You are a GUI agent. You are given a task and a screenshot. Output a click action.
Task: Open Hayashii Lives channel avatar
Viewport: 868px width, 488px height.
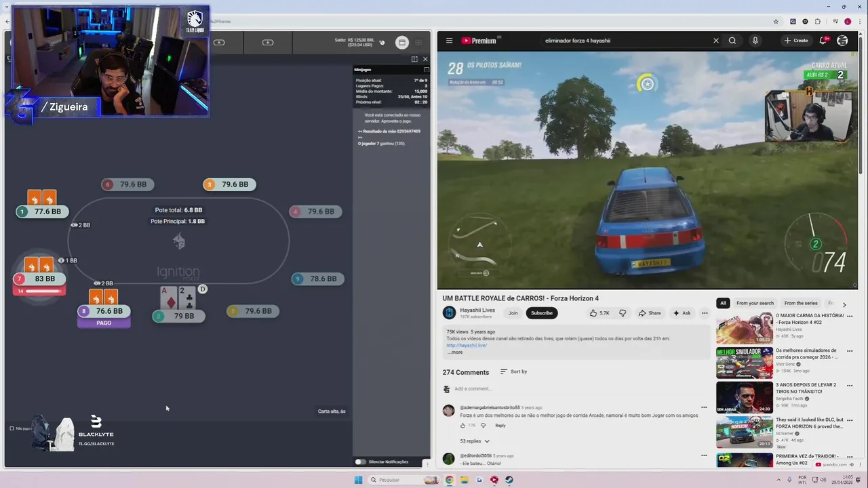click(449, 312)
